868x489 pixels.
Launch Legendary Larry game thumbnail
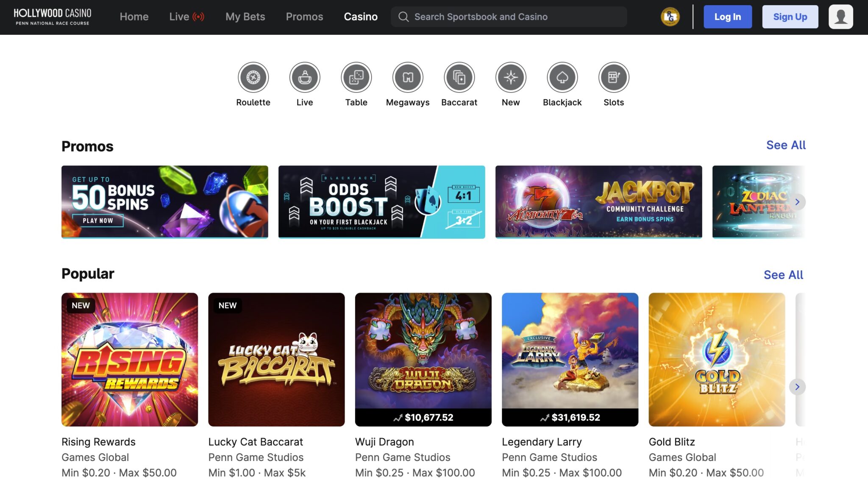pyautogui.click(x=570, y=360)
